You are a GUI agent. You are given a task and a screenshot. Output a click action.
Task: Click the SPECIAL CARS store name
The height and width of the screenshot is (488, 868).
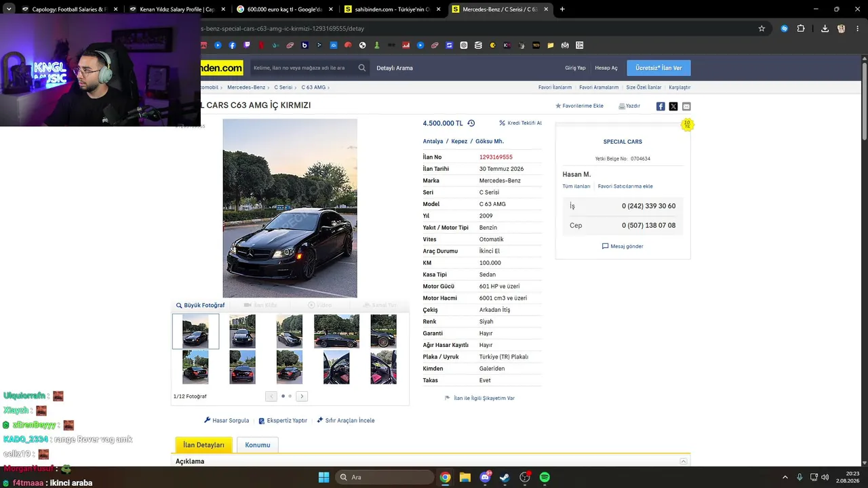pos(623,142)
